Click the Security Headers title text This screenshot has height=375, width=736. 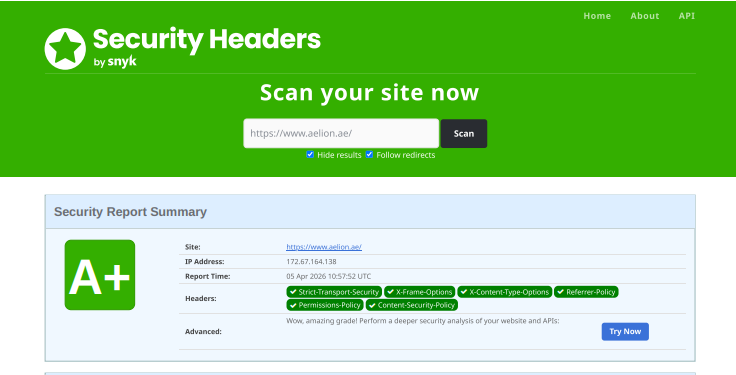207,39
